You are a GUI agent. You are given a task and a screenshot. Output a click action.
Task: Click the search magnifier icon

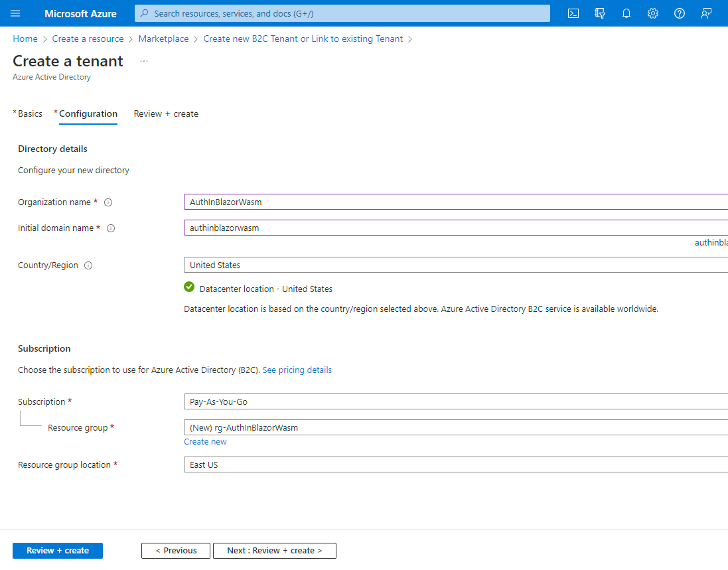coord(145,13)
